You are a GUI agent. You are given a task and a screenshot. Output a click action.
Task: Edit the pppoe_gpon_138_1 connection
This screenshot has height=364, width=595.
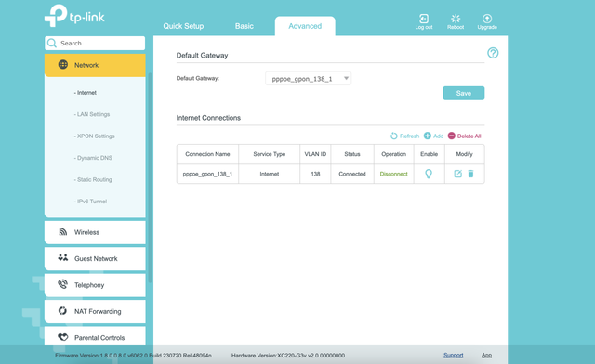(x=458, y=174)
